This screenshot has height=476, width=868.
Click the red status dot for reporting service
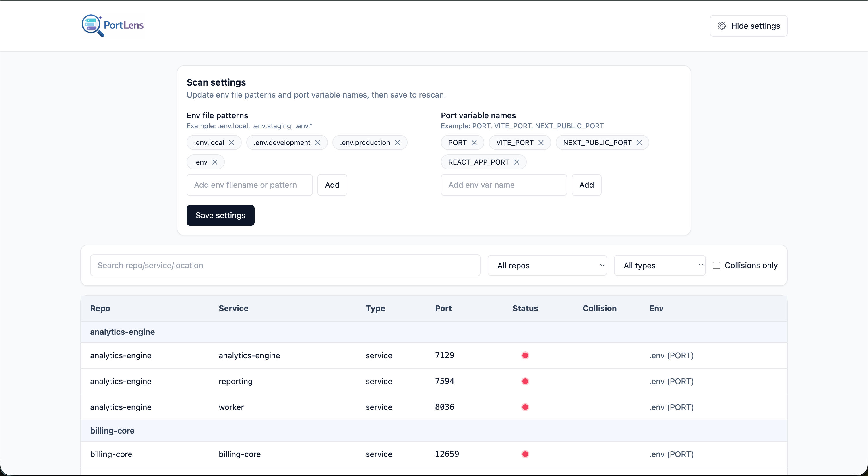tap(525, 381)
